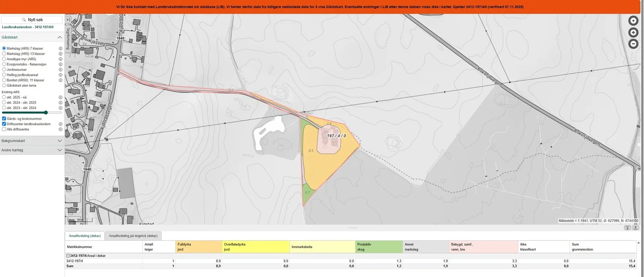
Task: Select Markslag (AR5) 13 klasser radio
Action: point(4,53)
